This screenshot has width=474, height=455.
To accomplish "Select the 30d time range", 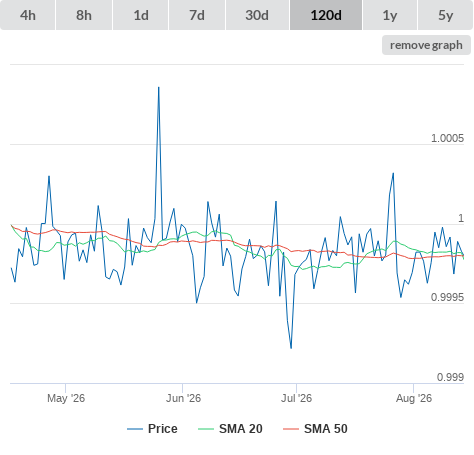I will (x=257, y=15).
